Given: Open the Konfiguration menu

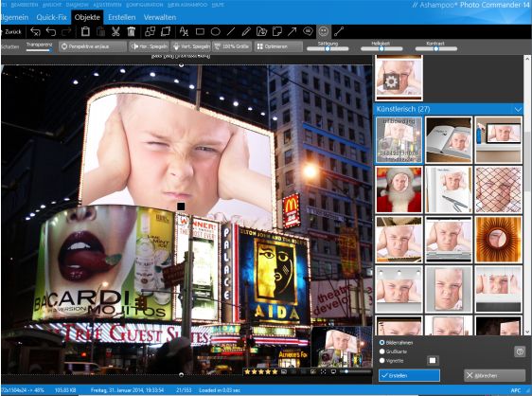Looking at the screenshot, I should click(x=146, y=5).
